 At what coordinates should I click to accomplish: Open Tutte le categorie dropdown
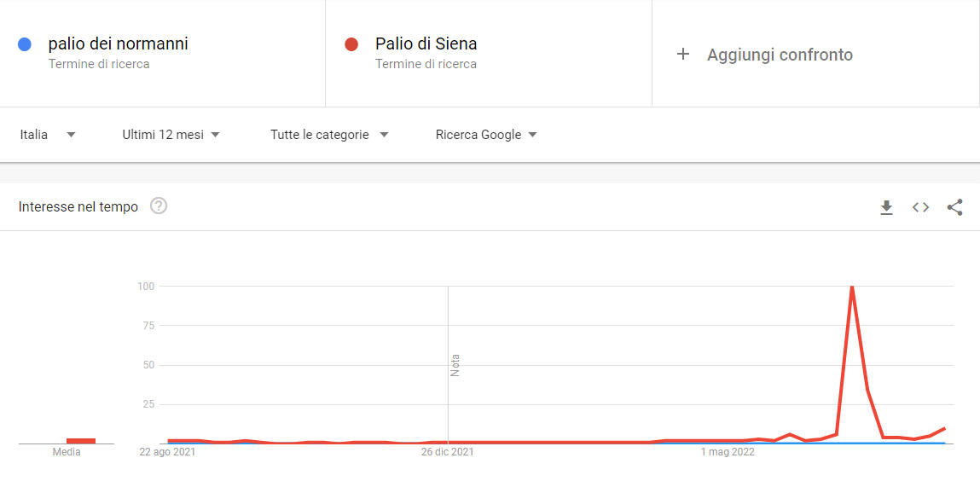(x=329, y=135)
